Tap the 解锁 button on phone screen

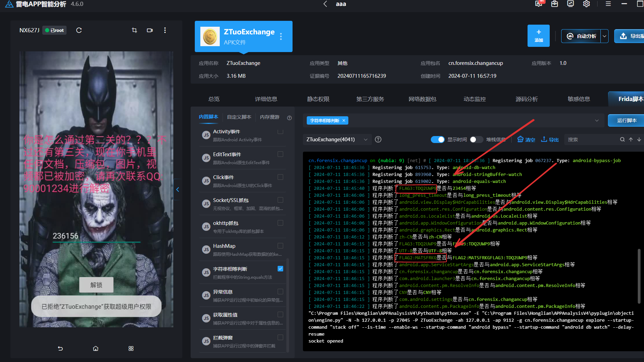click(x=96, y=285)
